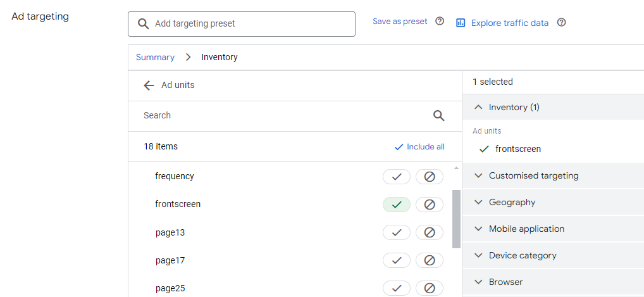Open help icon next to Save as preset
This screenshot has width=644, height=297.
click(440, 21)
